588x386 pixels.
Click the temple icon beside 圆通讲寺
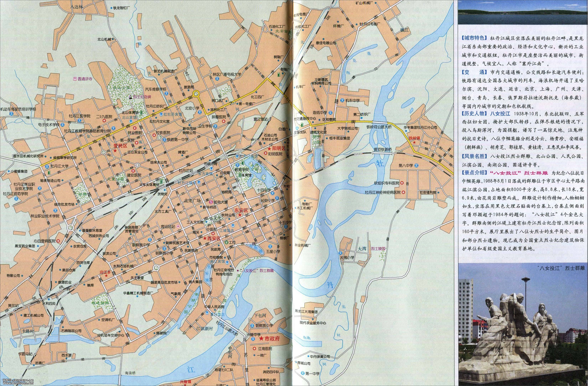pos(75,79)
